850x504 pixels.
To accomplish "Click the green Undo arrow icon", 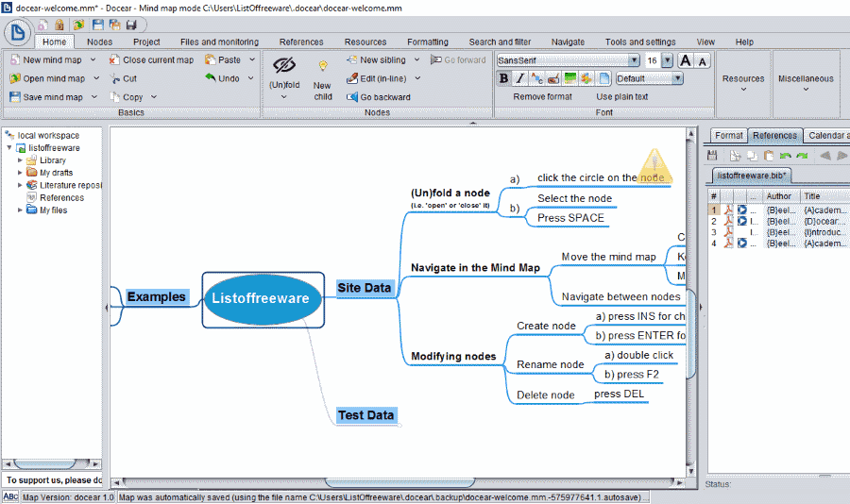I will pyautogui.click(x=211, y=78).
